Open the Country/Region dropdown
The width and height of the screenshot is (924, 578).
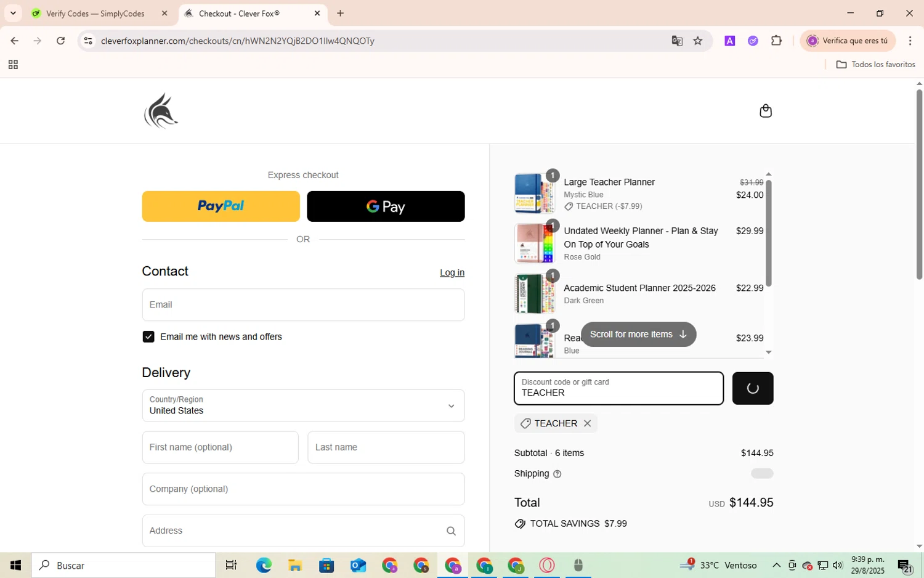coord(303,405)
